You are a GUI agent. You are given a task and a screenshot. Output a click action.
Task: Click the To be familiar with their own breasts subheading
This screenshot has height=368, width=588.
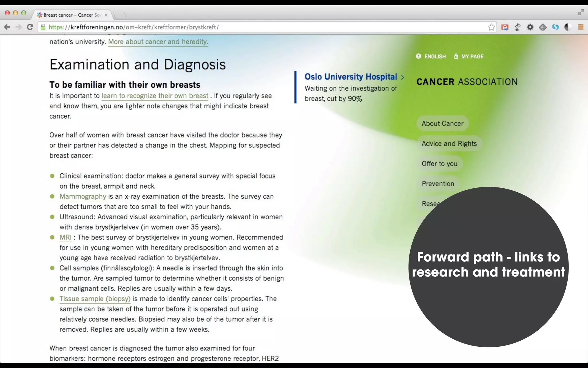pyautogui.click(x=125, y=85)
